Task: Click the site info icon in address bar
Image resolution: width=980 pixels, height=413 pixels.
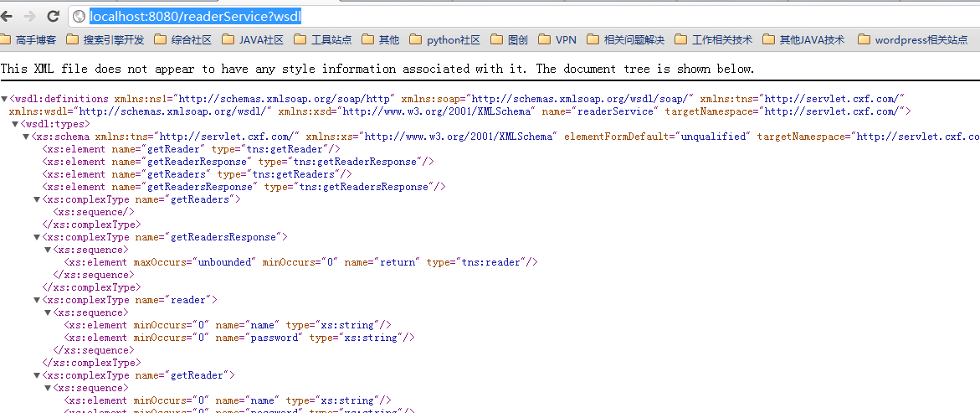Action: click(x=80, y=16)
